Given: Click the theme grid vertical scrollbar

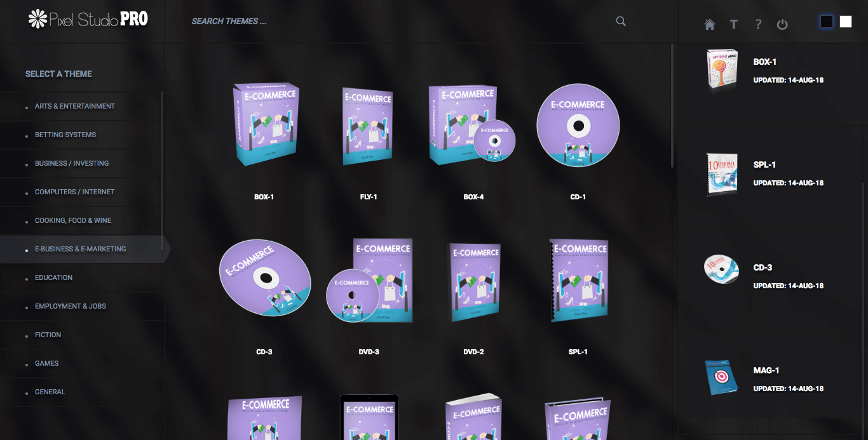Looking at the screenshot, I should coord(672,105).
